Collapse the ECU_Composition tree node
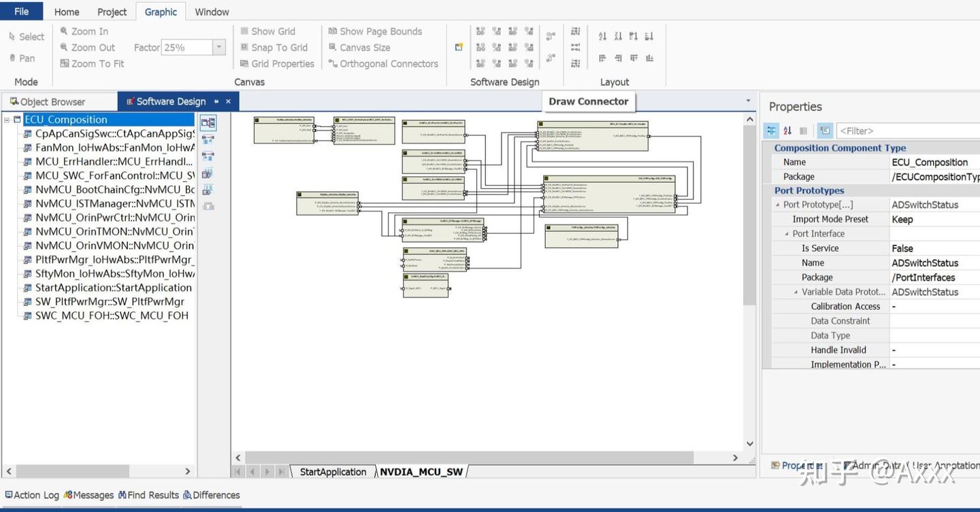Screen dimensions: 980x512 click(7, 120)
